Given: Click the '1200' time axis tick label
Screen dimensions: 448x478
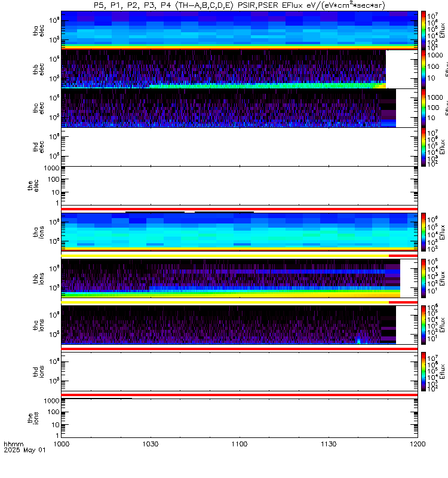Looking at the screenshot, I should point(418,444).
